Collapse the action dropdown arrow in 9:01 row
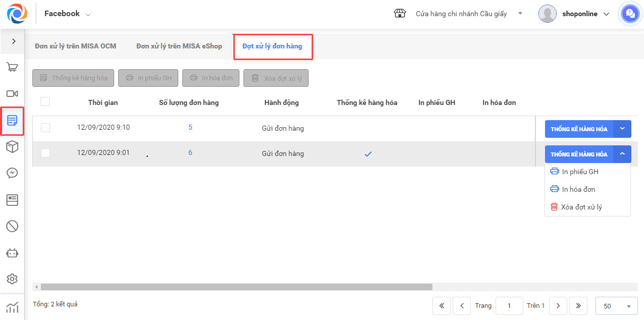The image size is (644, 320). click(622, 154)
